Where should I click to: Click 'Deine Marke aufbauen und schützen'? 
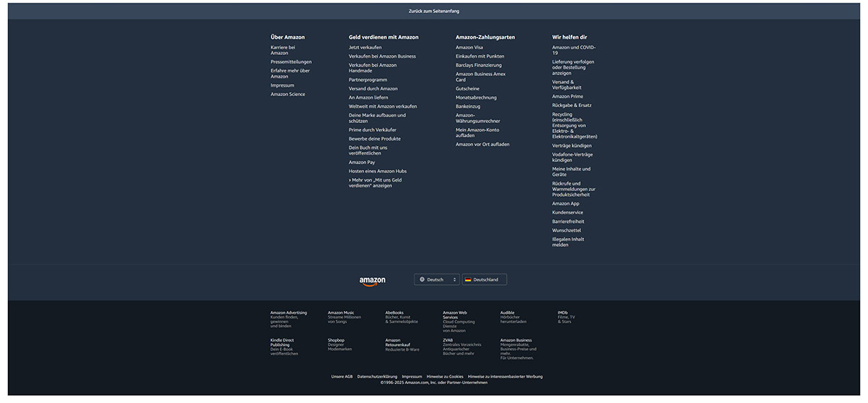pos(378,118)
